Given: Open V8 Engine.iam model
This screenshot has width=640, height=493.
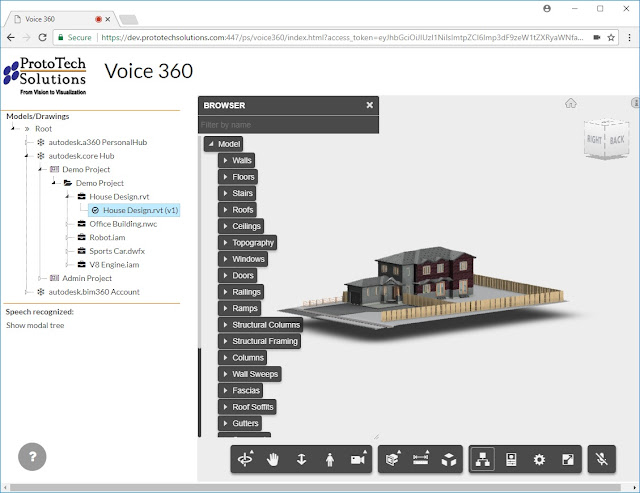Looking at the screenshot, I should [114, 264].
